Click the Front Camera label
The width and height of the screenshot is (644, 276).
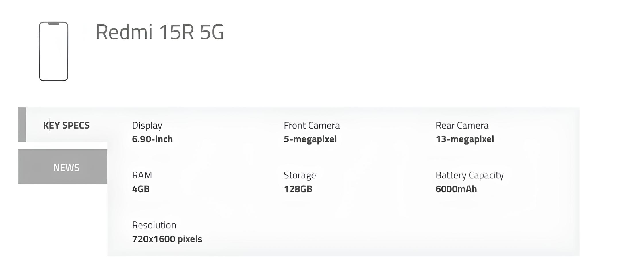pos(312,125)
